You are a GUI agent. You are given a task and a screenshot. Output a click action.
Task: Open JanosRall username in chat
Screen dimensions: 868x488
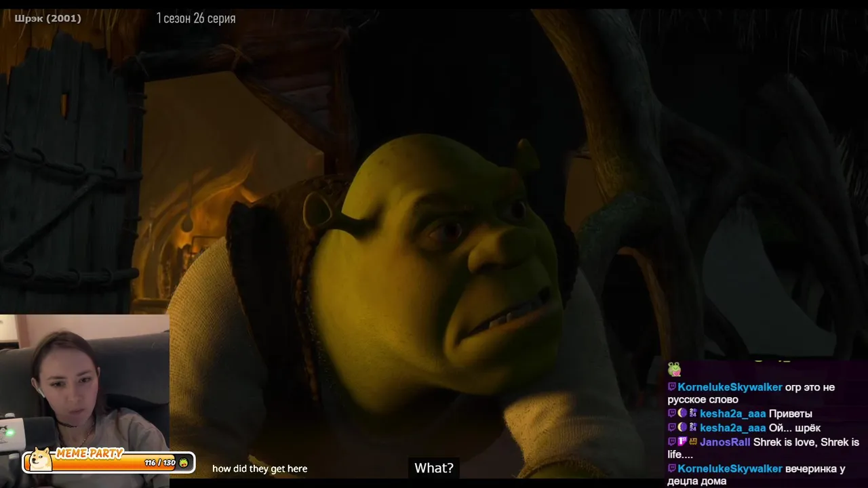click(725, 442)
